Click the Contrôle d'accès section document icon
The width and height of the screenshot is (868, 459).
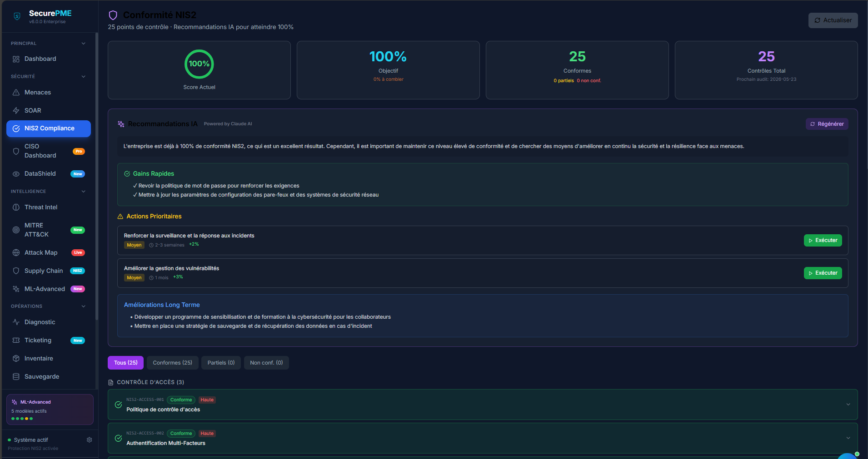[111, 383]
